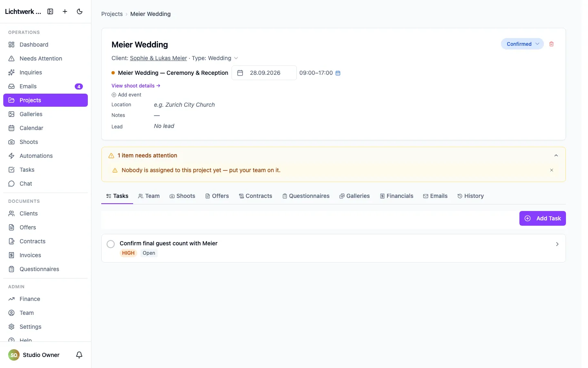Click the Location field placeholder
This screenshot has width=588, height=368.
coord(184,105)
